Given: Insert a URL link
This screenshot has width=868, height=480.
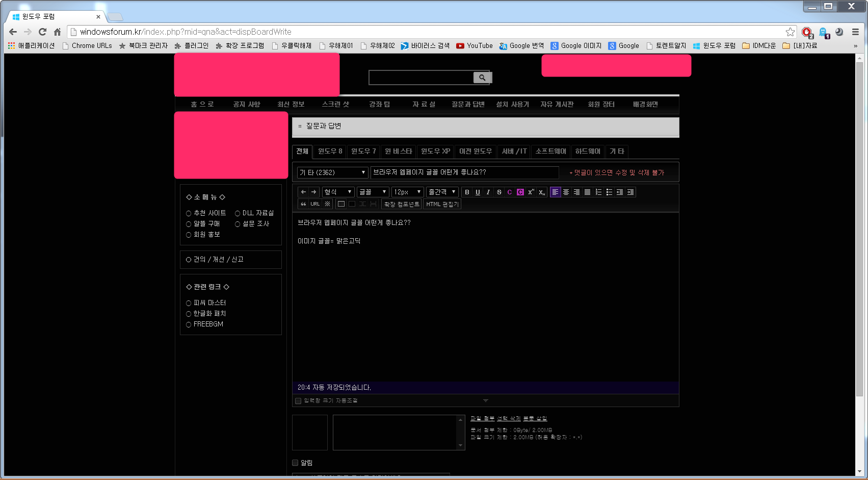Looking at the screenshot, I should [x=315, y=204].
